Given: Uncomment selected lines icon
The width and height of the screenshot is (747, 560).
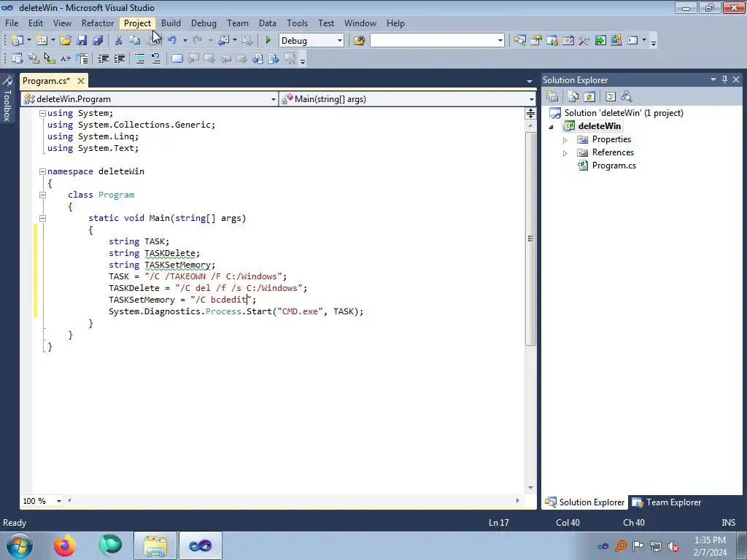Looking at the screenshot, I should pyautogui.click(x=156, y=58).
